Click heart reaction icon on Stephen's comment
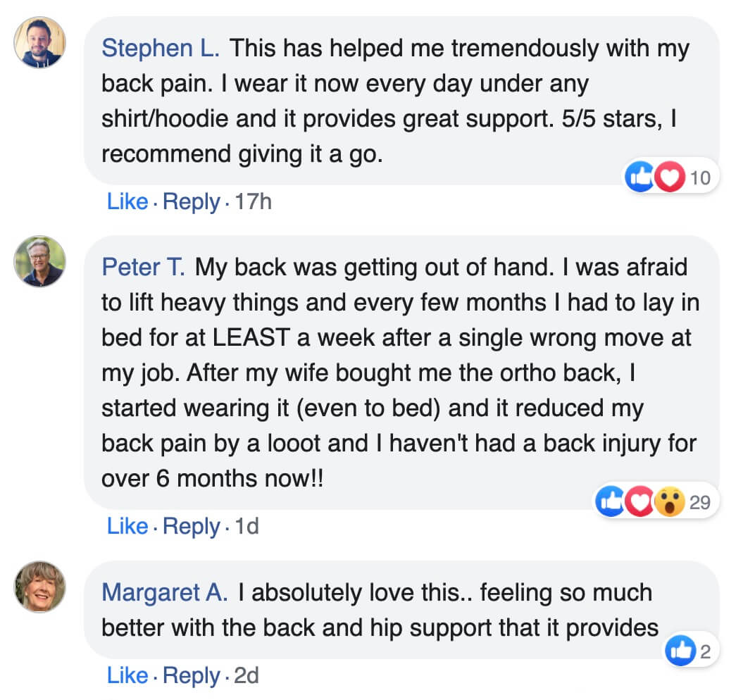 (669, 177)
